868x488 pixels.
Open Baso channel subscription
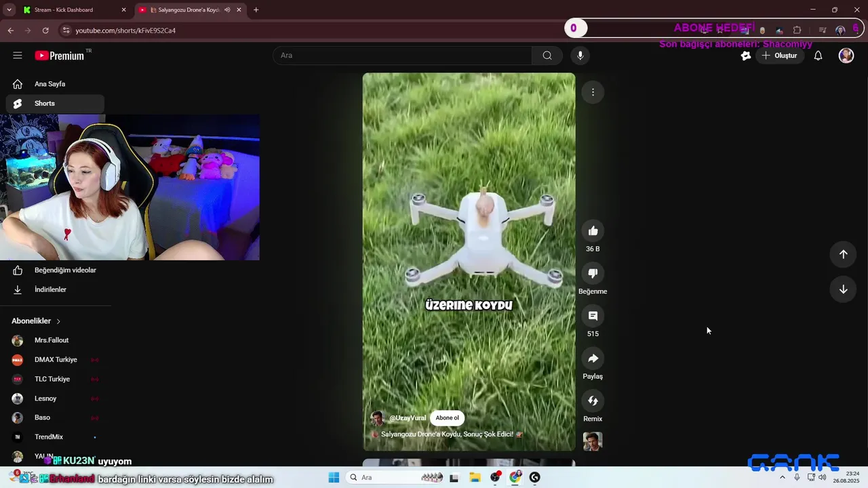(x=55, y=418)
